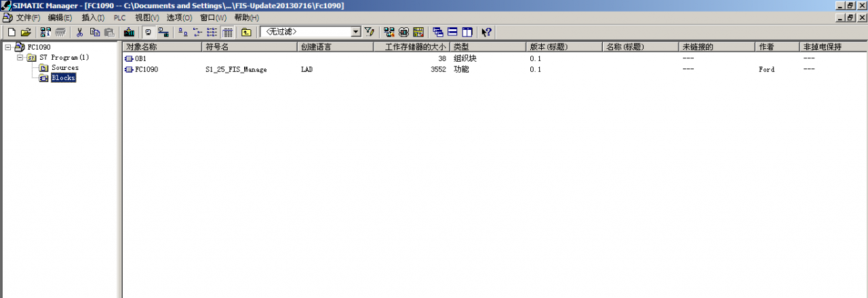Cascade windows using toolbar icon
Screen dimensions: 868x298
(438, 32)
